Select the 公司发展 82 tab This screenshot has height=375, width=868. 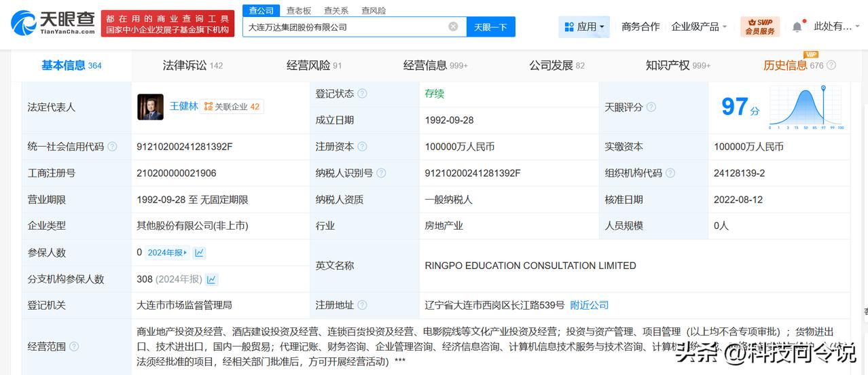557,66
